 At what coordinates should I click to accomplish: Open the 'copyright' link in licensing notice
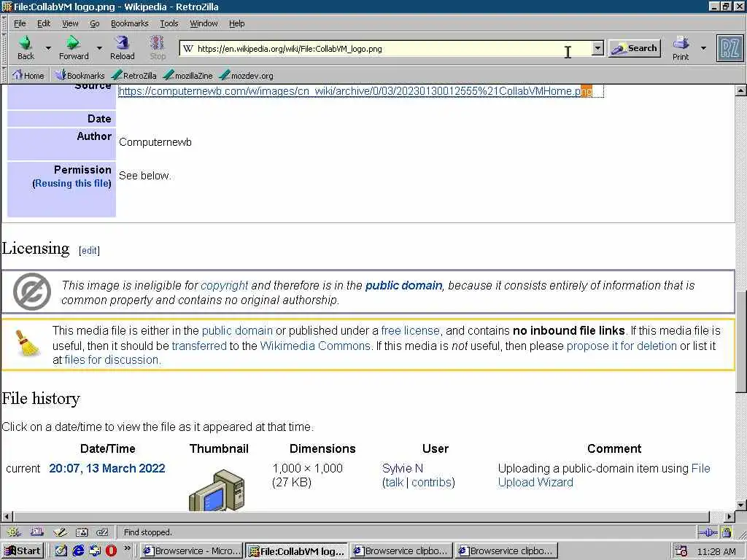pos(225,285)
